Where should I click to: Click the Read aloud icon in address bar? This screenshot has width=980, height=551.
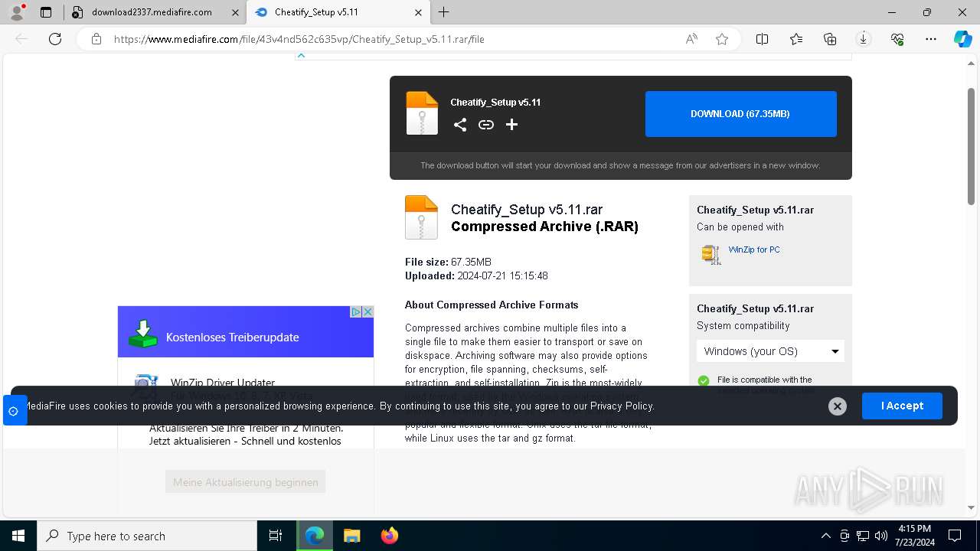pyautogui.click(x=691, y=39)
